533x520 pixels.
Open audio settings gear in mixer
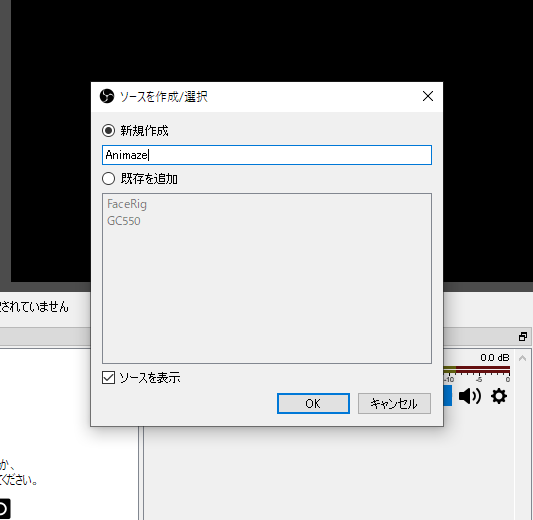(x=499, y=396)
